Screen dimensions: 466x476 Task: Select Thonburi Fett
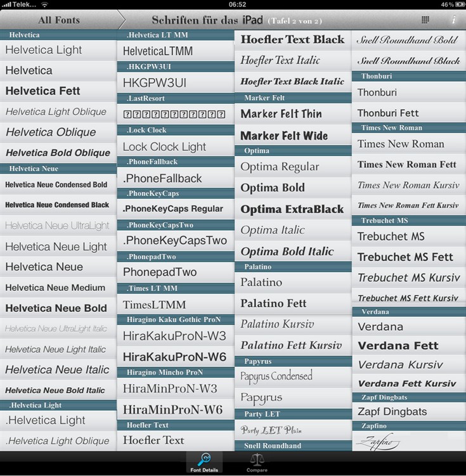click(409, 113)
